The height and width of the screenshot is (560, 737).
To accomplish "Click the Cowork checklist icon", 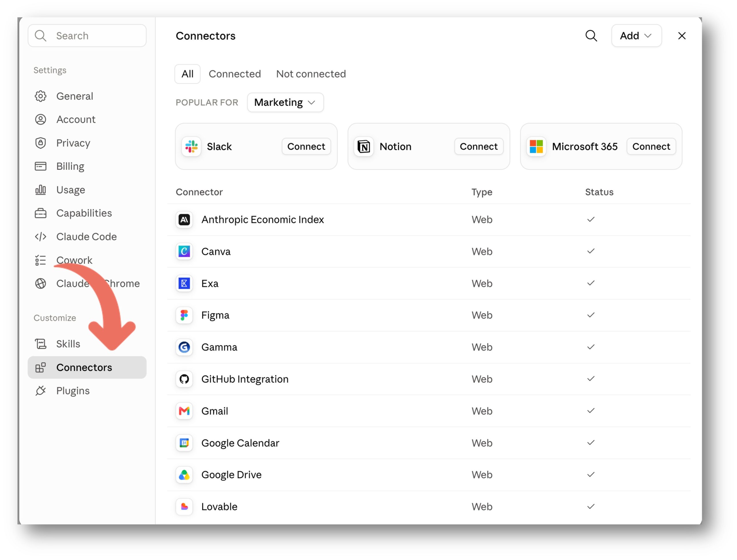I will 40,260.
